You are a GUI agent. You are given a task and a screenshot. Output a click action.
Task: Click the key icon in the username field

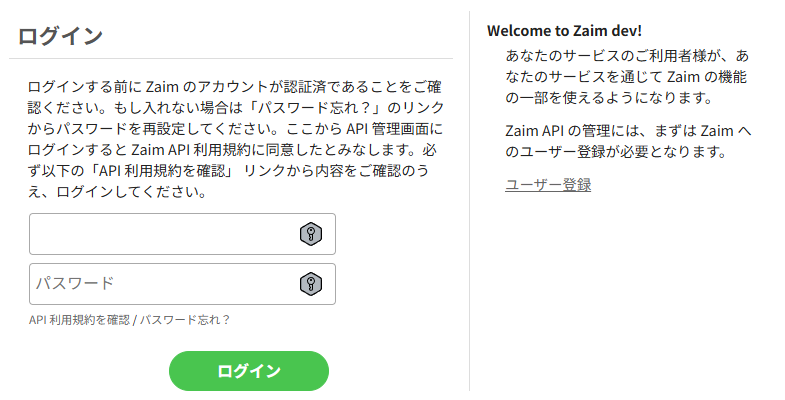311,234
